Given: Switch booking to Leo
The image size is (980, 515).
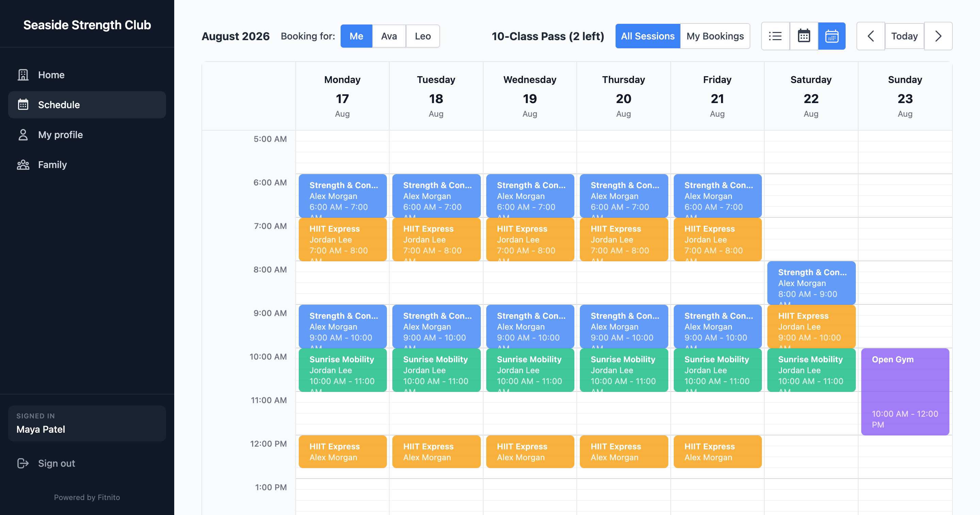Looking at the screenshot, I should click(423, 36).
